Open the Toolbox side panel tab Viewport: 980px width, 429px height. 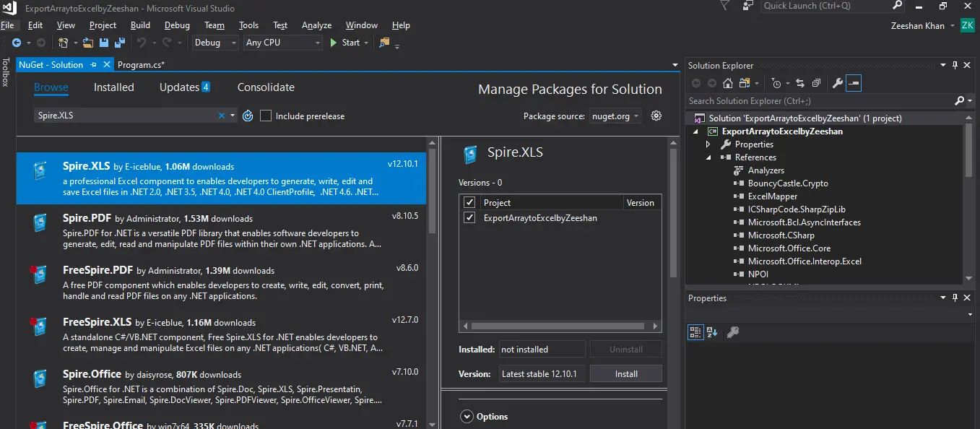tap(5, 72)
